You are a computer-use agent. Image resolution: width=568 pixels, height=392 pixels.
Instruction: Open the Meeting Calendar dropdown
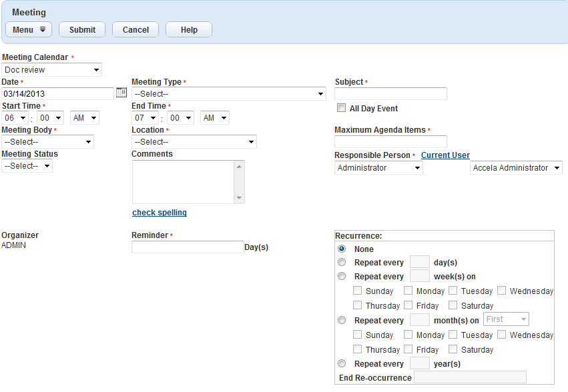51,69
